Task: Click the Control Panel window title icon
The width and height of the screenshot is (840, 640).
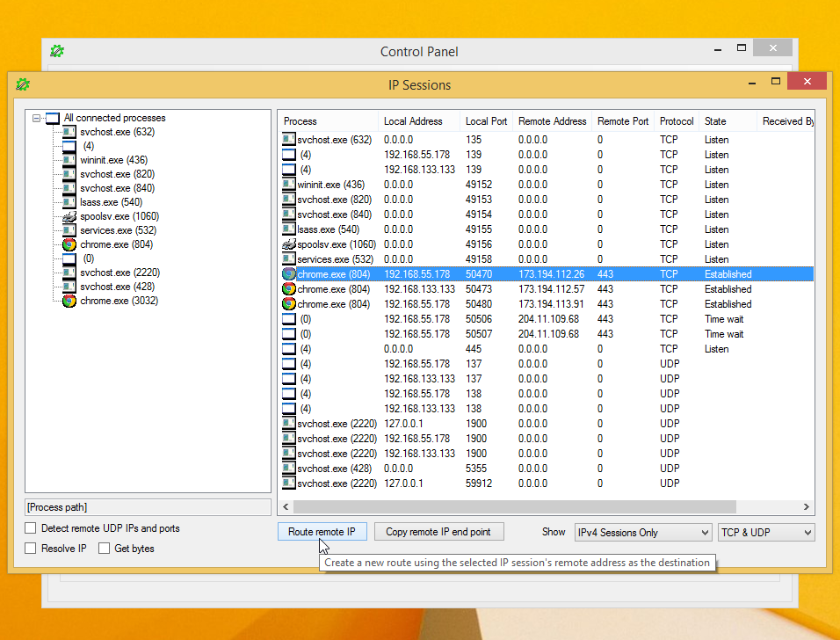Action: [57, 51]
